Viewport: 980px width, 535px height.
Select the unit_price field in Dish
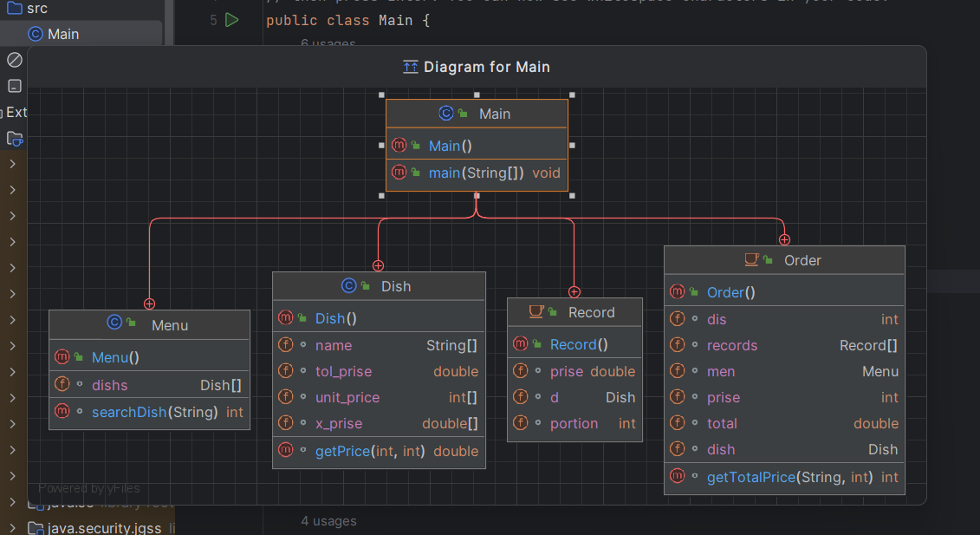click(x=347, y=397)
